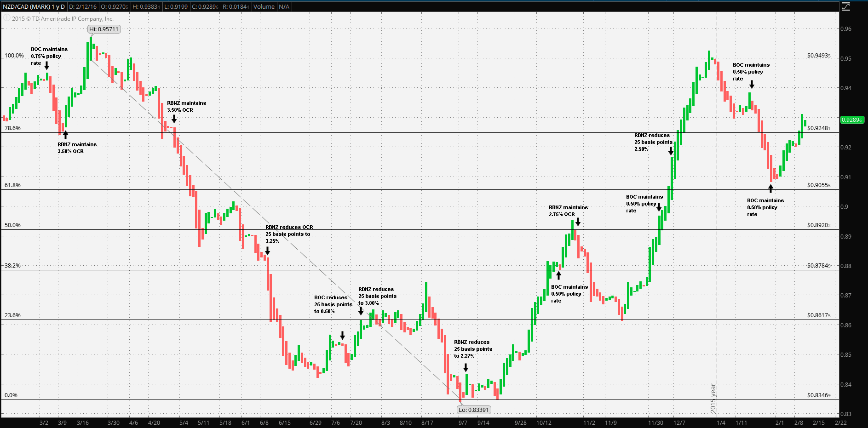This screenshot has height=428, width=868.
Task: Select the RBNZ reduces OCR to 3.25% note
Action: [x=289, y=234]
